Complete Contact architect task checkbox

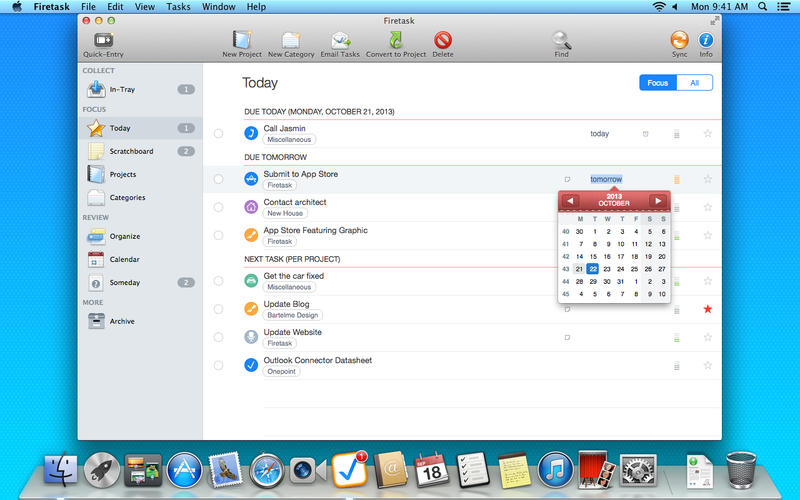click(218, 207)
